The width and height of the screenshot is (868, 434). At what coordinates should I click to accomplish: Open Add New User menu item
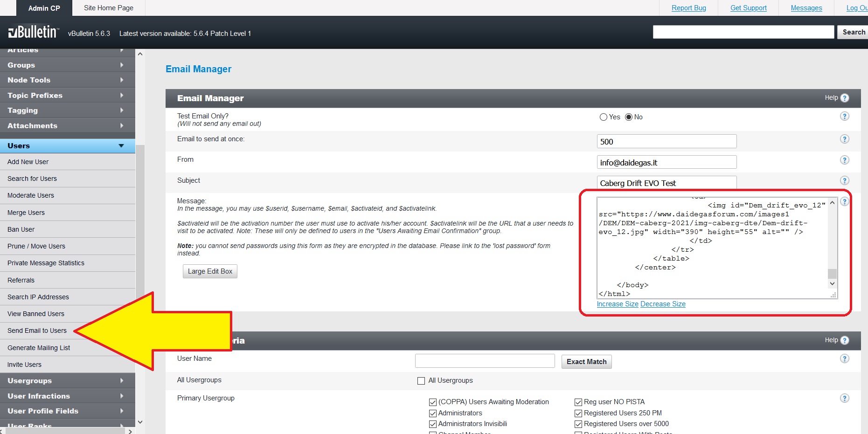[x=68, y=162]
